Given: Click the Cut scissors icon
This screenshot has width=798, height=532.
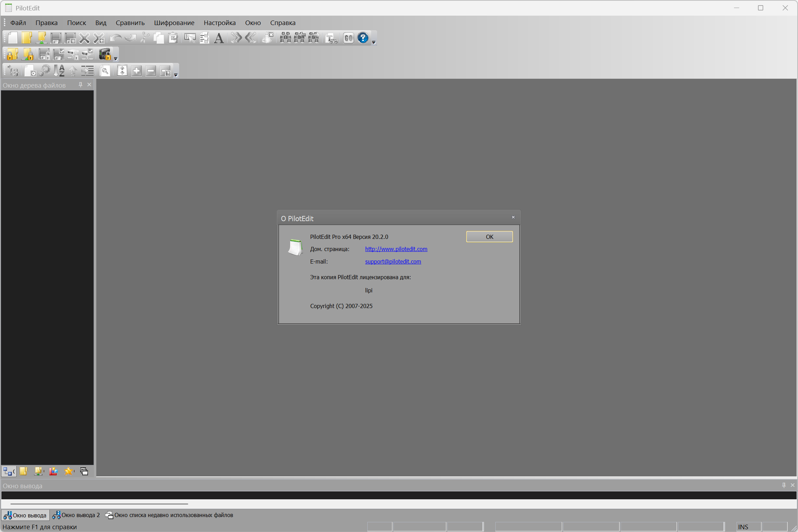Looking at the screenshot, I should coord(145,38).
